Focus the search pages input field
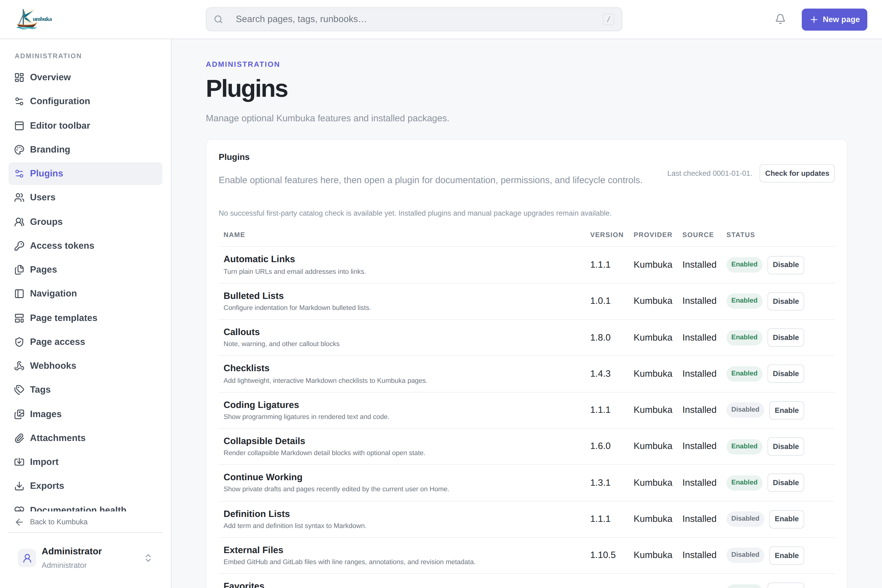This screenshot has height=588, width=882. (414, 19)
